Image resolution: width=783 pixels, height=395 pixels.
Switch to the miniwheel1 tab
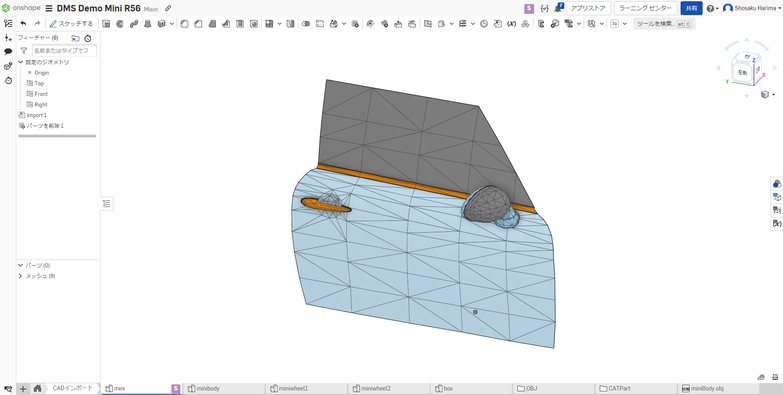click(x=306, y=389)
